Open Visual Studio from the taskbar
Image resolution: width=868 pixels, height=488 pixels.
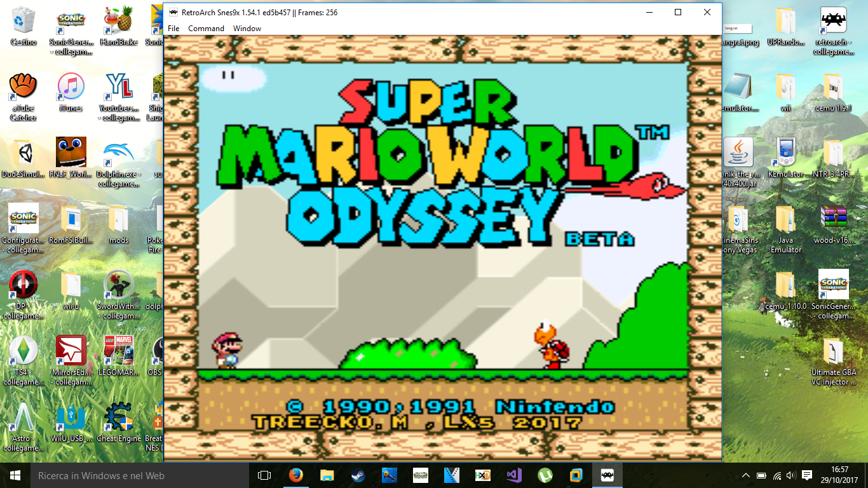coord(513,475)
